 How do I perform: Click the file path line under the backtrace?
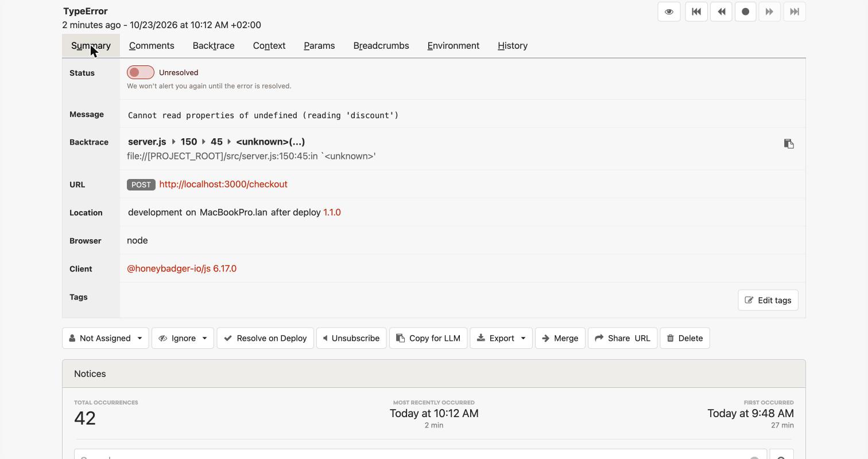251,156
